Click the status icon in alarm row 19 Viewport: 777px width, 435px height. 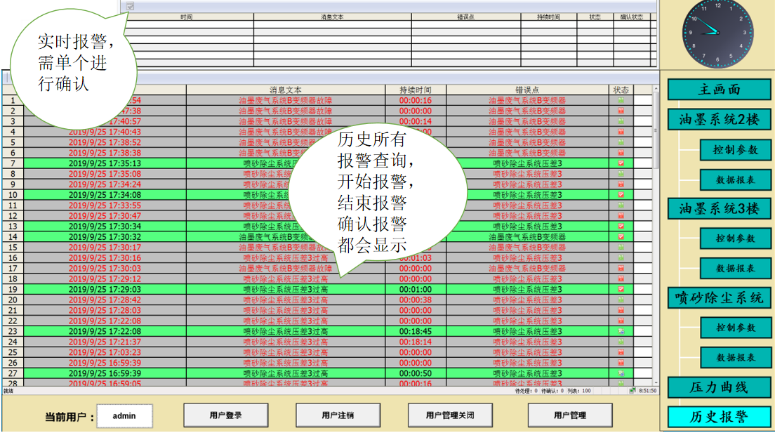(x=620, y=289)
